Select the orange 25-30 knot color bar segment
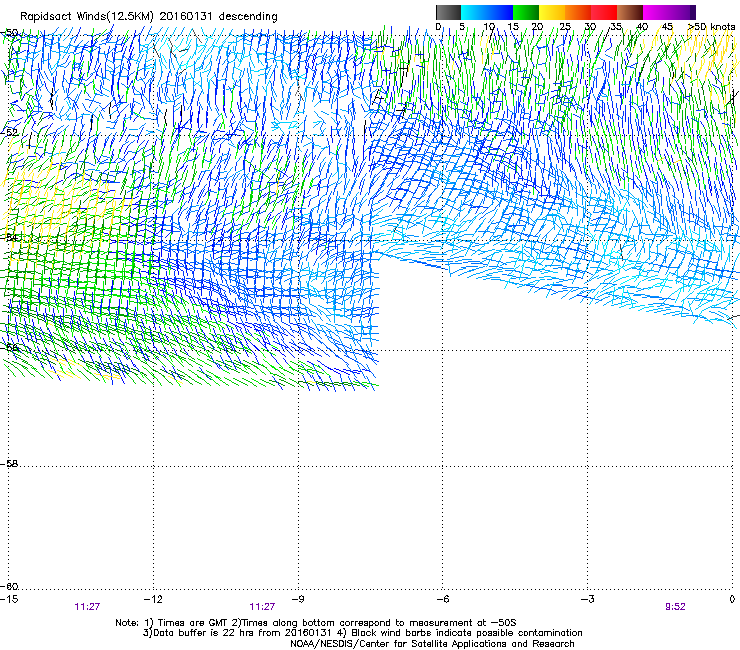 click(x=578, y=12)
